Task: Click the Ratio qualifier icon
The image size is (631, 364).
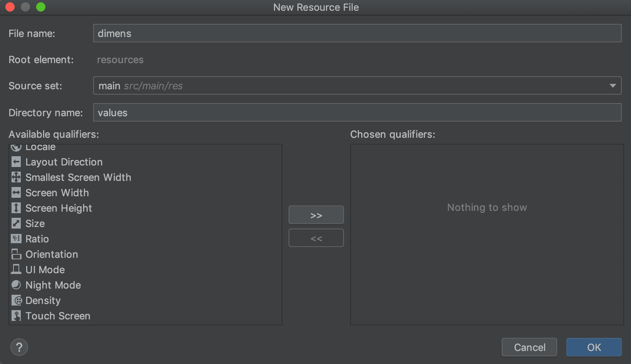Action: tap(16, 239)
